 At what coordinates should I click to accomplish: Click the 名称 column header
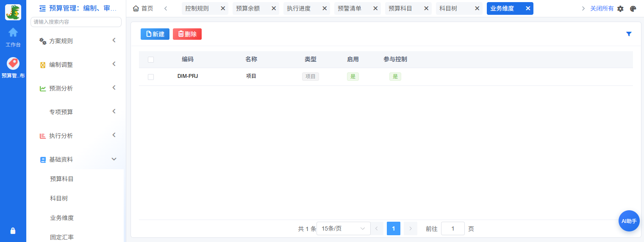point(251,59)
